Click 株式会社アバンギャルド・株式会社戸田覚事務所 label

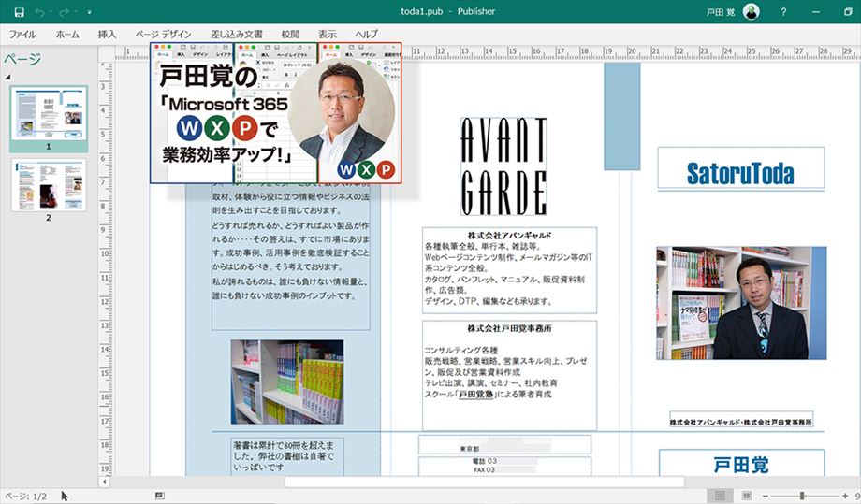(741, 422)
